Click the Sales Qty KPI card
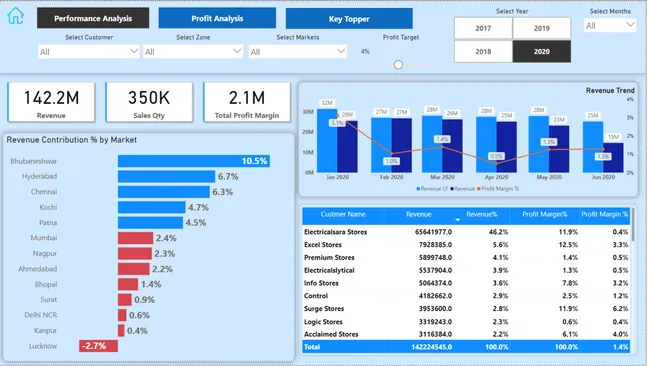This screenshot has height=366, width=650. (149, 102)
